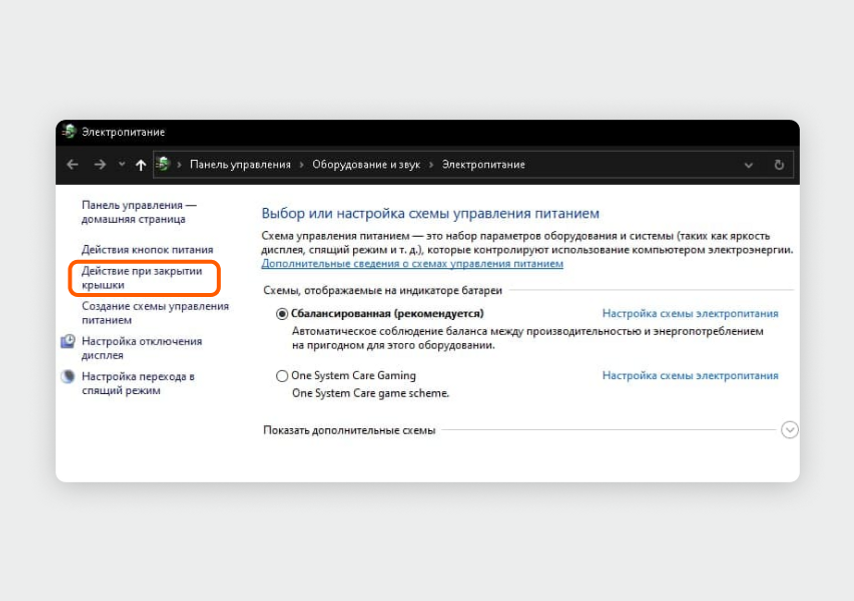
Task: Open 'Оборудование и звук' breadcrumb
Action: [366, 165]
